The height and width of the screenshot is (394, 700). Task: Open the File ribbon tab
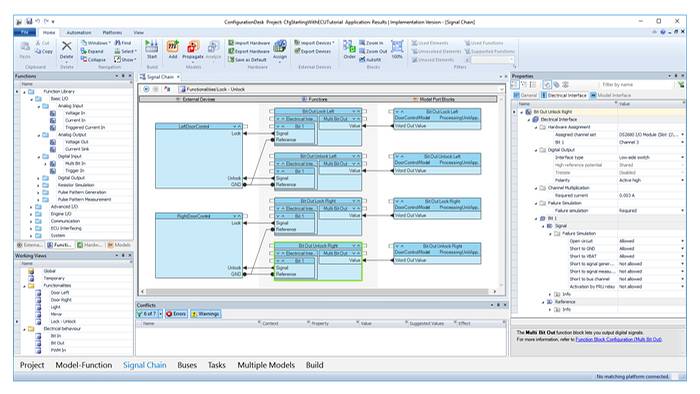click(25, 32)
